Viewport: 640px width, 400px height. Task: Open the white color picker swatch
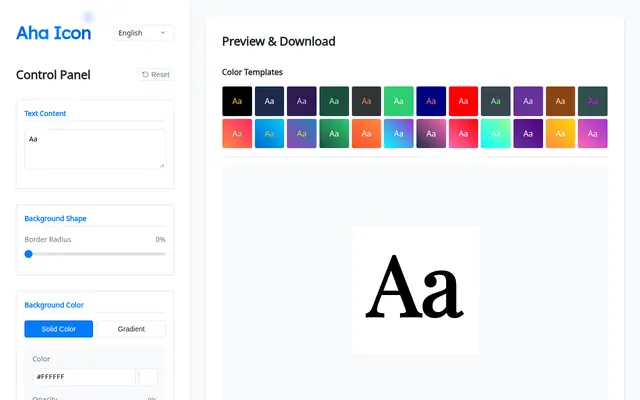[x=148, y=377]
